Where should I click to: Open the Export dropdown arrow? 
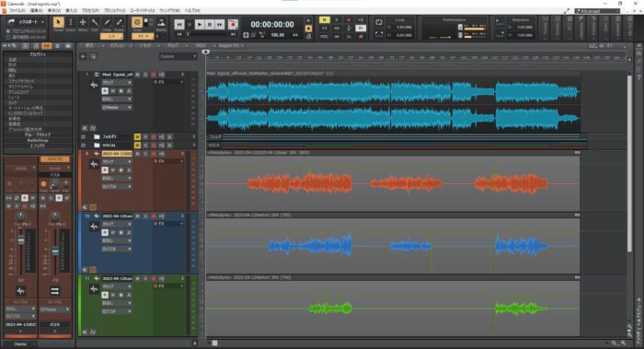pyautogui.click(x=42, y=22)
